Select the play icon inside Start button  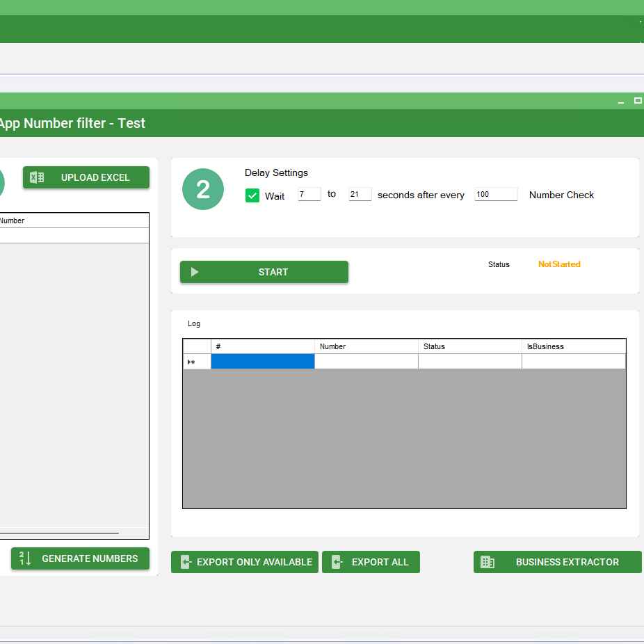(195, 272)
